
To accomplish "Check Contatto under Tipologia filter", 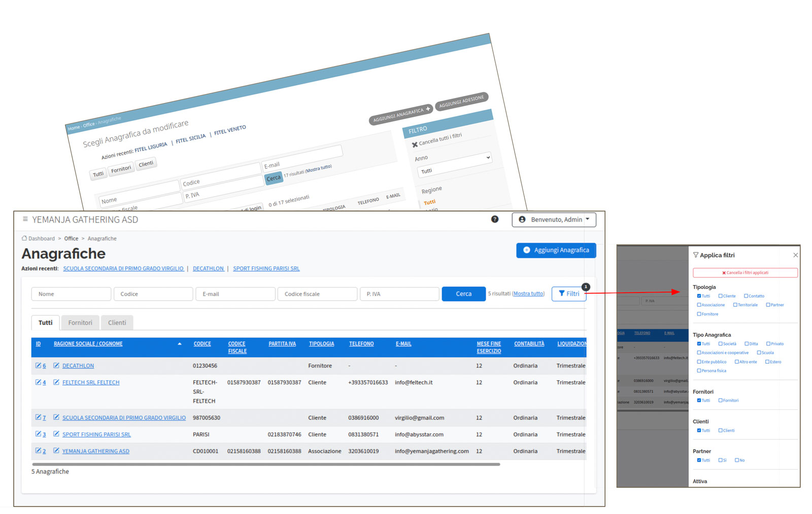I will pos(746,296).
